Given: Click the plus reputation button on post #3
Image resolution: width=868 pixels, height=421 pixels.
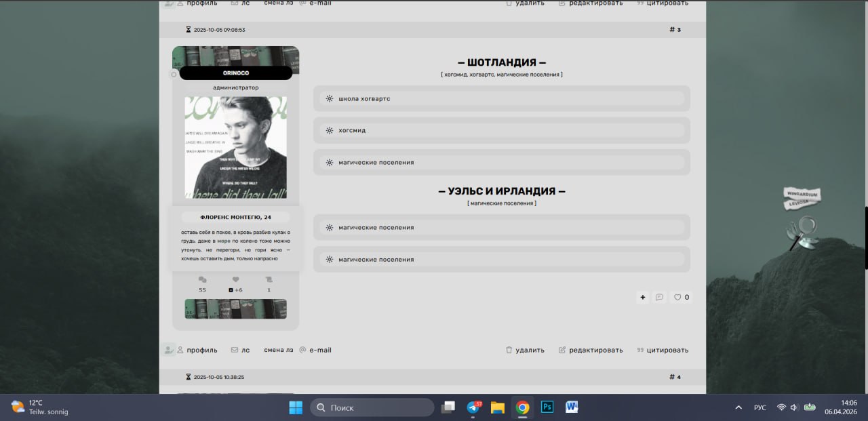Looking at the screenshot, I should coord(642,297).
